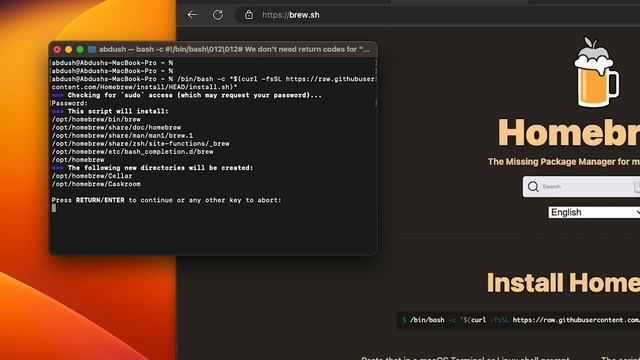Click the terminal cursor block

point(54,208)
